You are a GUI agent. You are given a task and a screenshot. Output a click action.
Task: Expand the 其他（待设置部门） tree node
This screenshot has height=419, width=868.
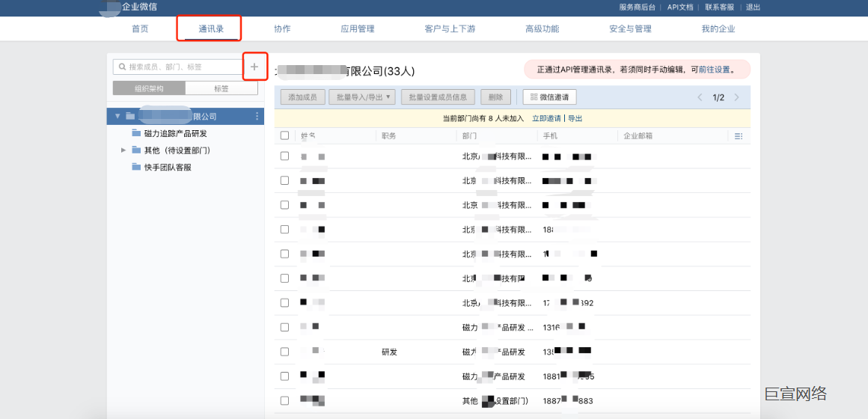pyautogui.click(x=123, y=150)
